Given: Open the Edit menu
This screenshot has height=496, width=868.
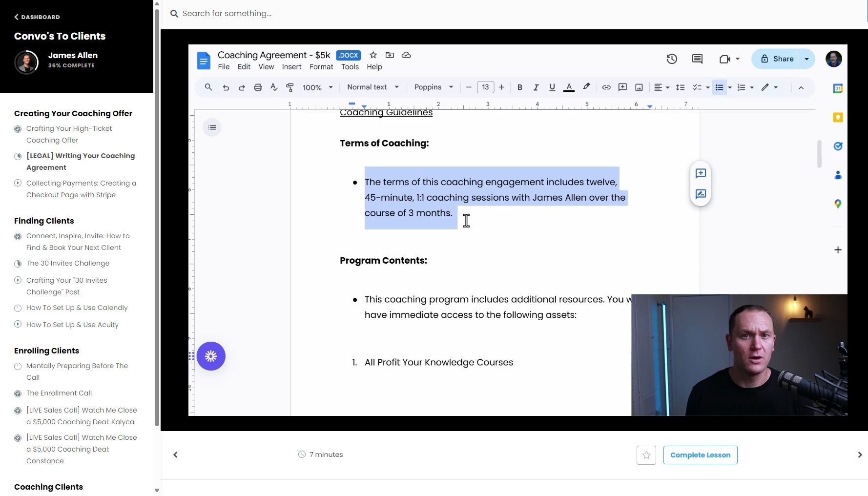Looking at the screenshot, I should point(244,67).
